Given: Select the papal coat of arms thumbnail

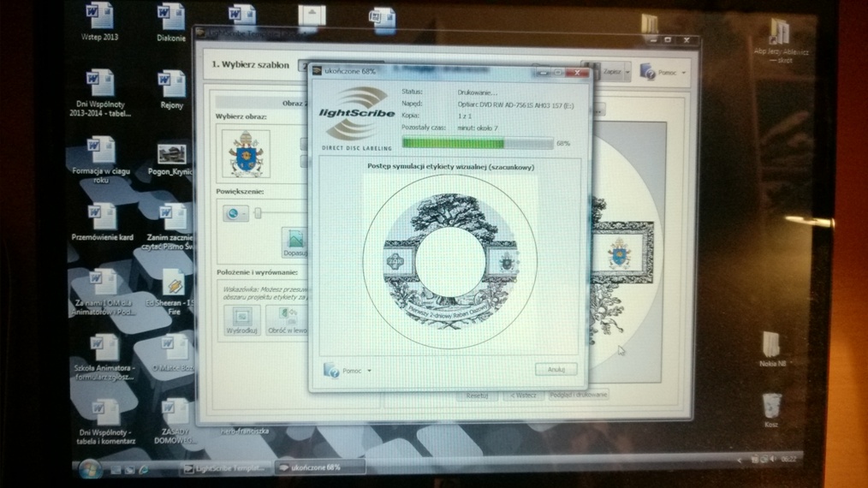Looking at the screenshot, I should (246, 154).
